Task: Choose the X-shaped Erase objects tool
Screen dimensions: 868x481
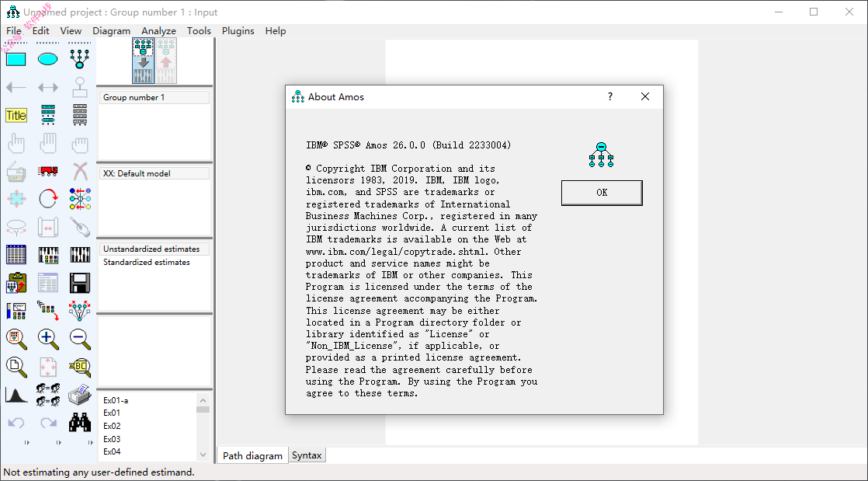Action: [x=80, y=171]
